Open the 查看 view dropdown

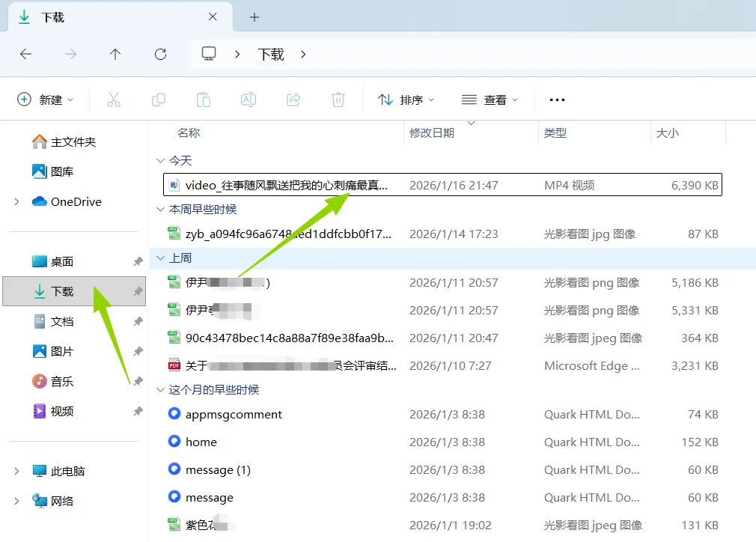(490, 100)
